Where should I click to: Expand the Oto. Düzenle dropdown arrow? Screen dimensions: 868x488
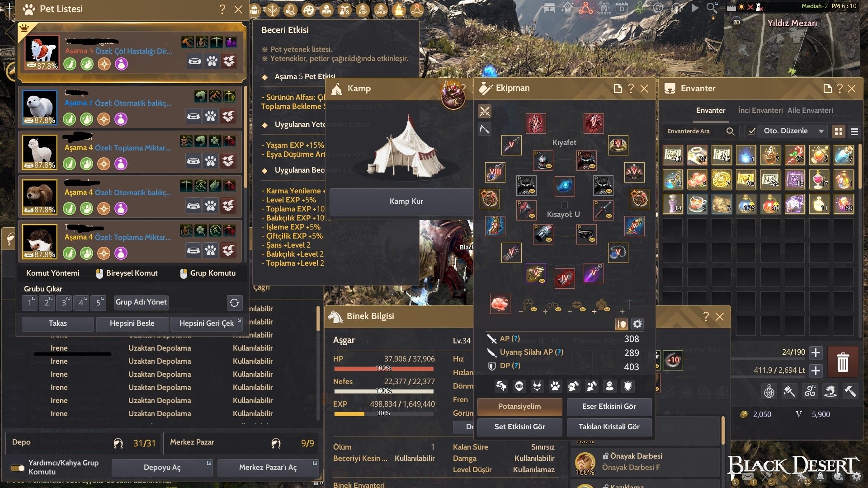coord(821,131)
